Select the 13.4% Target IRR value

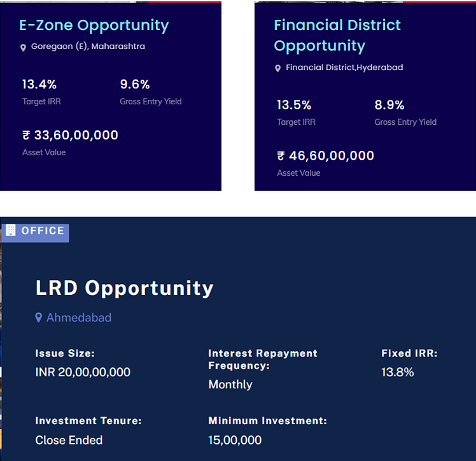(39, 84)
